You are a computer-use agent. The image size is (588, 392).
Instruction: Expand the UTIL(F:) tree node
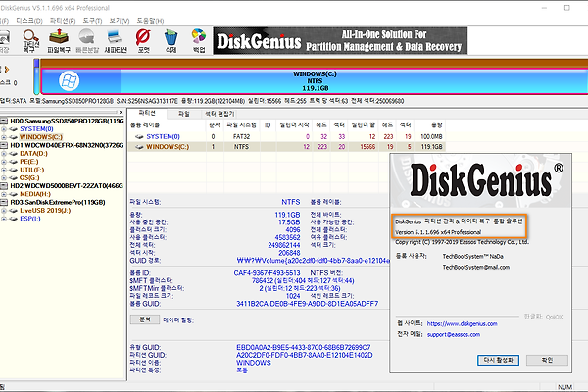tap(4, 170)
